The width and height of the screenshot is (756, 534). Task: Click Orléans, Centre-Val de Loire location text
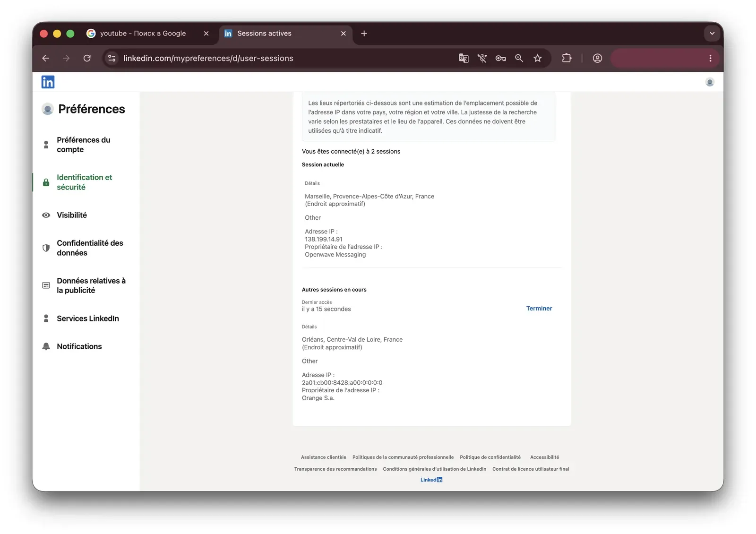tap(352, 339)
